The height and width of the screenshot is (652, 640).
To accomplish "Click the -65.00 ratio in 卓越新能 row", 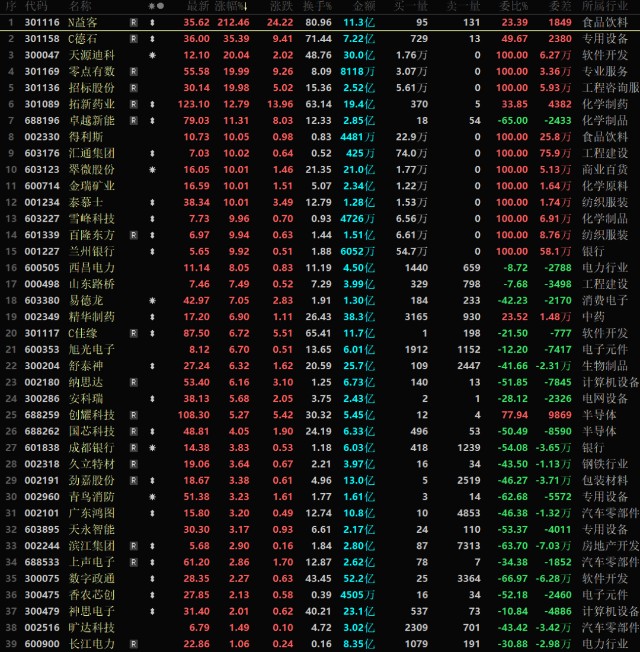I will point(513,121).
